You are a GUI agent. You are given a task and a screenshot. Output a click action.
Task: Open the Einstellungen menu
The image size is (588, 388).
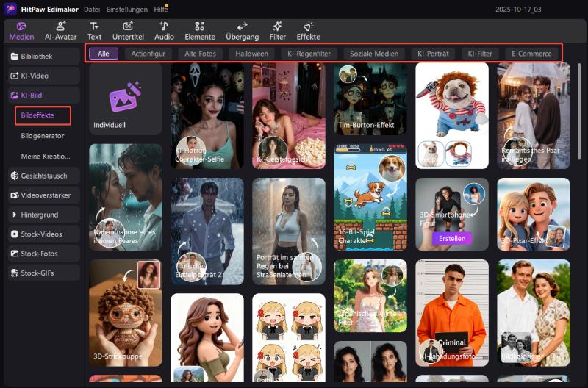tap(126, 9)
